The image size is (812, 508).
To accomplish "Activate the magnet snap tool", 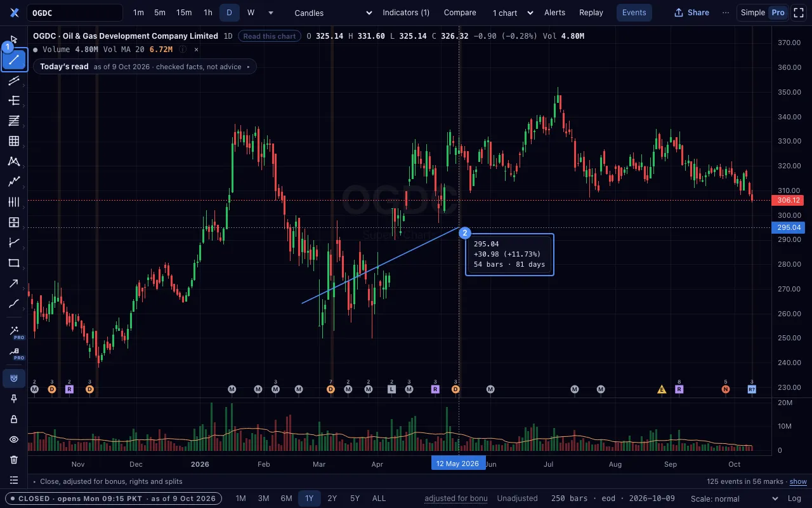I will pyautogui.click(x=14, y=379).
